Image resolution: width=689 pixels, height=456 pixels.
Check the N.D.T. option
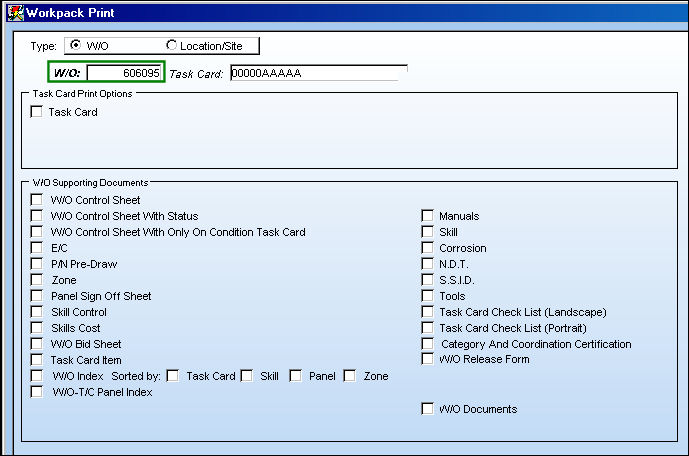[x=427, y=264]
